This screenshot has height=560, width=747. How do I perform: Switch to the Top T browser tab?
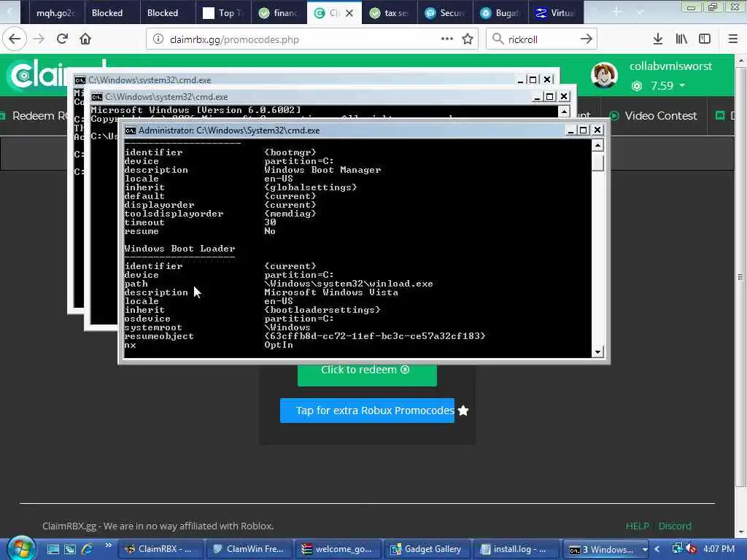(x=223, y=13)
